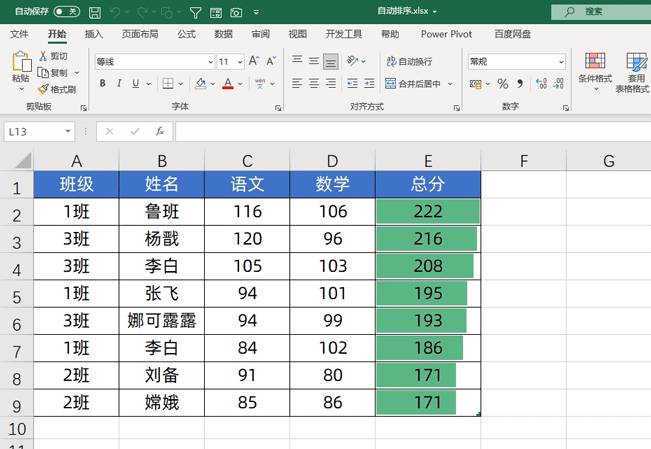Click the Fill Color bucket icon
This screenshot has height=449, width=651.
(x=201, y=83)
